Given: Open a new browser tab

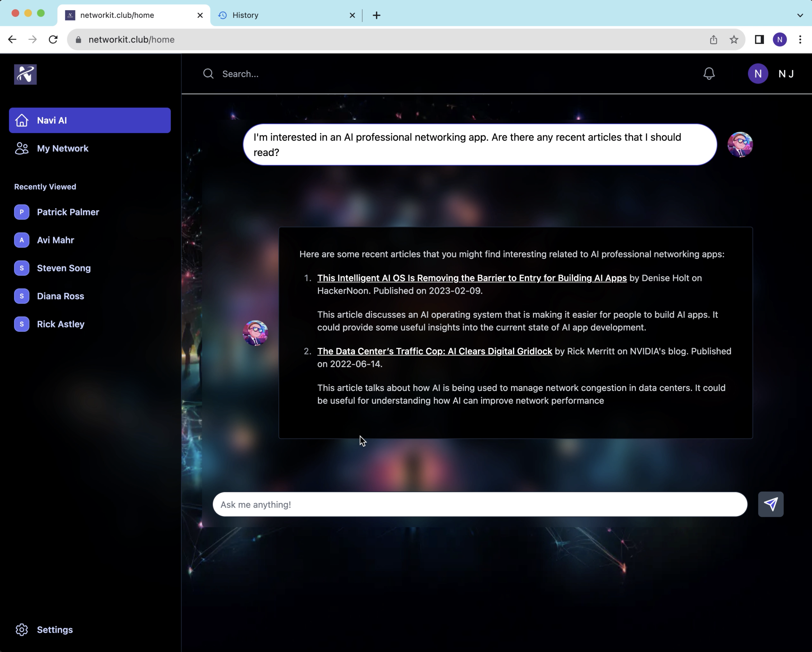Looking at the screenshot, I should [x=376, y=15].
